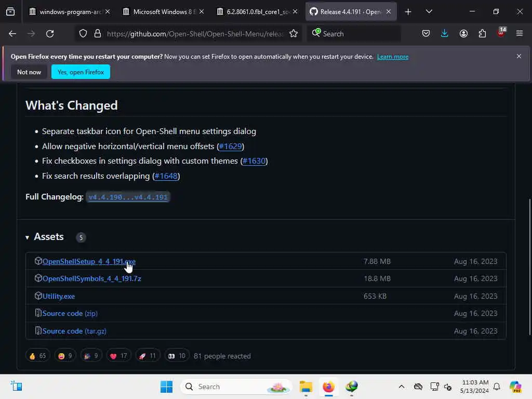Close the windows-program-arc tab

[108, 12]
